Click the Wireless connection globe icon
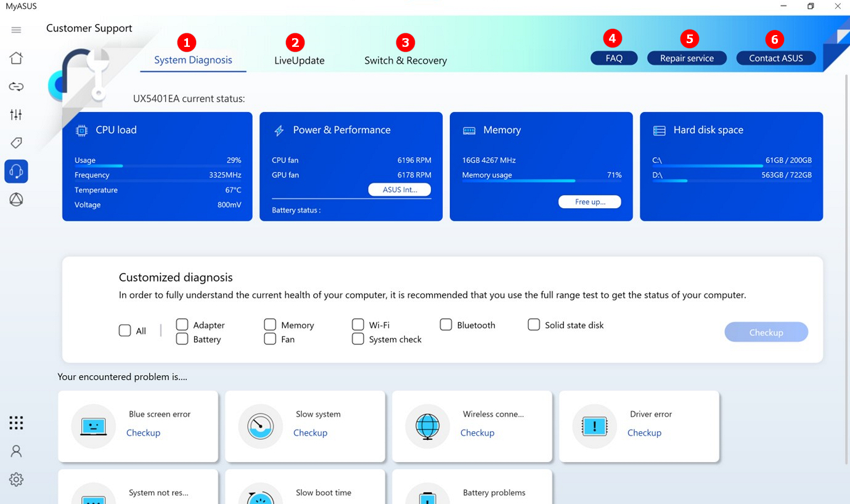Image resolution: width=850 pixels, height=504 pixels. click(428, 426)
